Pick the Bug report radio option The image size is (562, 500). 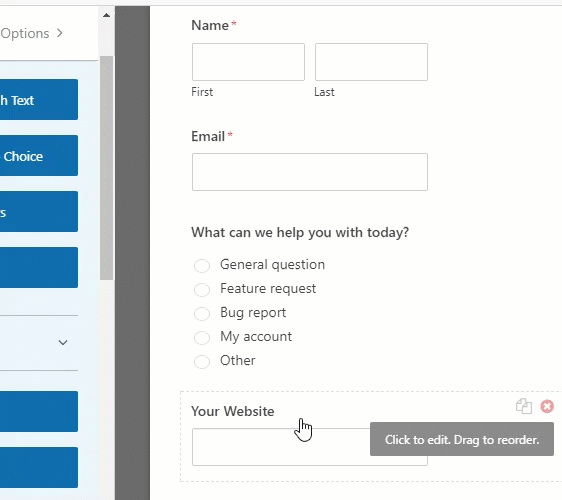click(x=202, y=314)
